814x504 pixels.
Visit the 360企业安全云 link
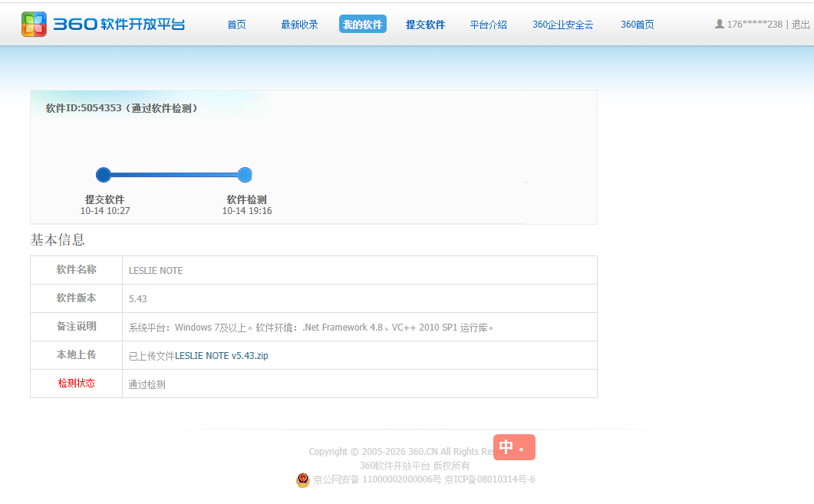[562, 25]
